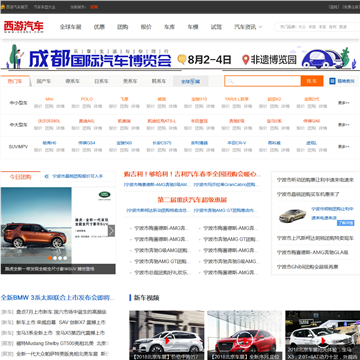Open the 新车视频 section heading

(146, 298)
